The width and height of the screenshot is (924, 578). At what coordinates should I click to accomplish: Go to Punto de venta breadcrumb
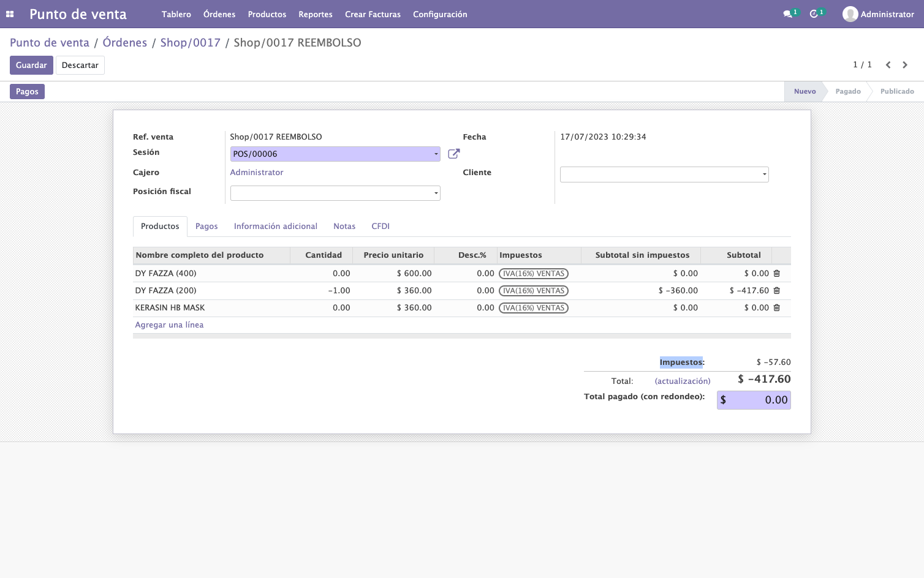[50, 43]
